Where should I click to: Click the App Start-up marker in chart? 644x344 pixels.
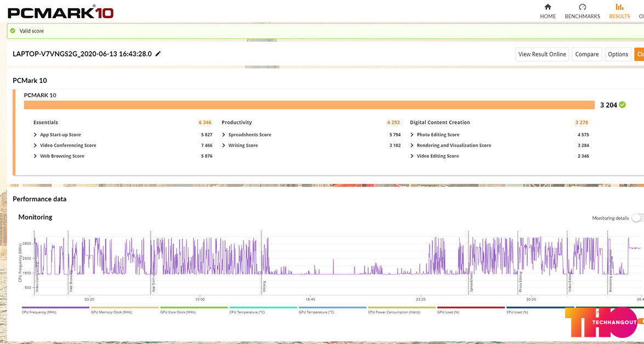point(153,282)
